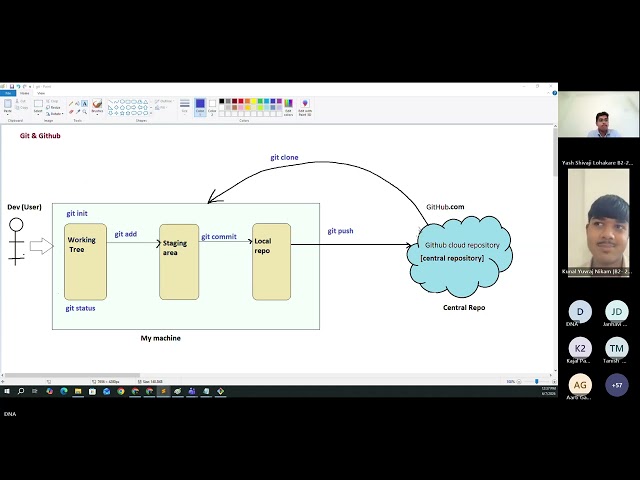Screen dimensions: 640x480
Task: Open the shape Outline dropdown
Action: click(164, 101)
